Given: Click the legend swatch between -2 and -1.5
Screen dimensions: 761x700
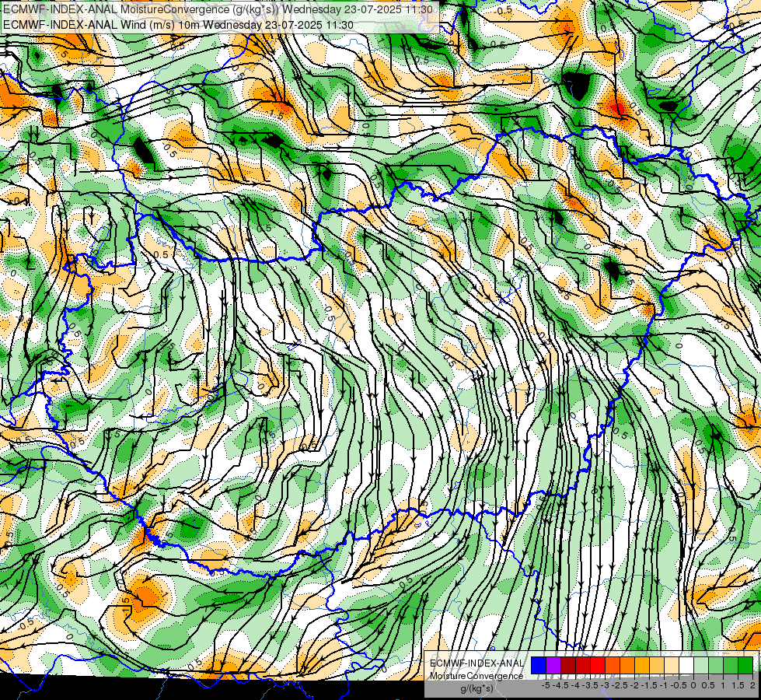Looking at the screenshot, I should (x=642, y=666).
